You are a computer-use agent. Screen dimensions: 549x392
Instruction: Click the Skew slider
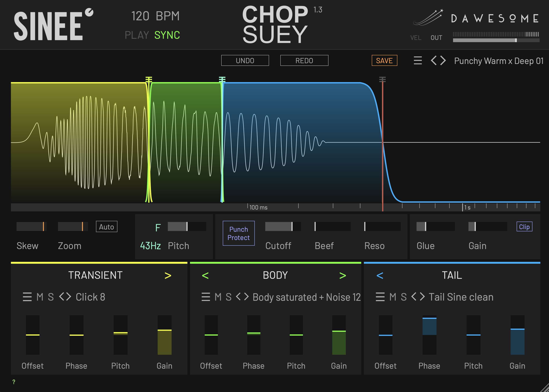(x=31, y=226)
